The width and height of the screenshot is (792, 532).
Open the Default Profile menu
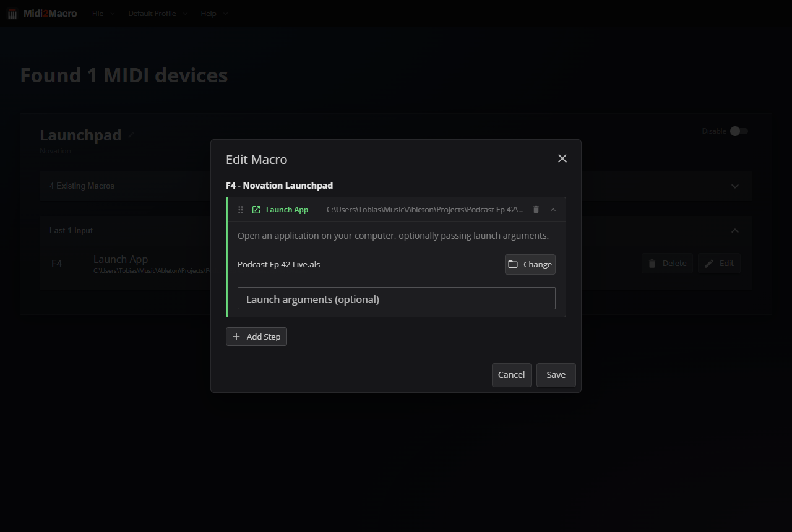157,14
